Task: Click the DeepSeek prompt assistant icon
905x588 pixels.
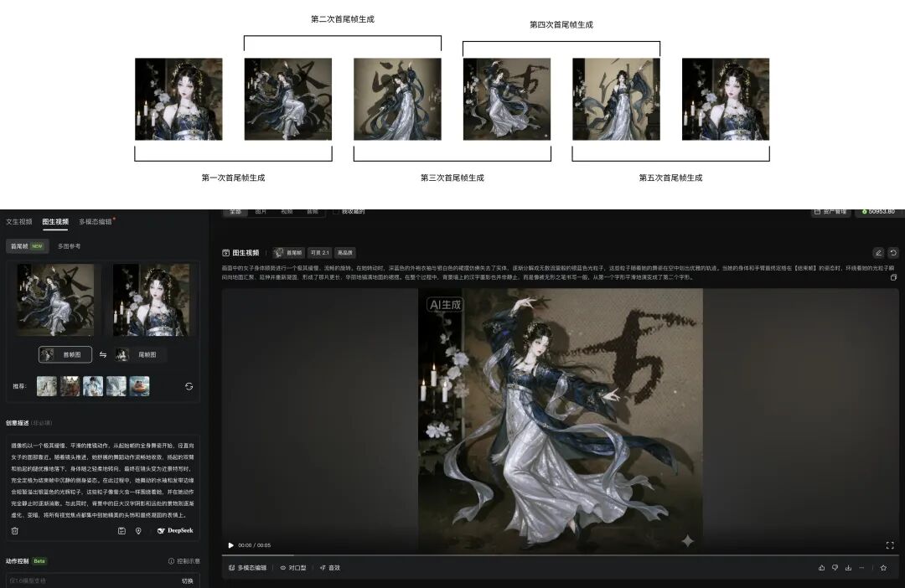Action: coord(174,530)
